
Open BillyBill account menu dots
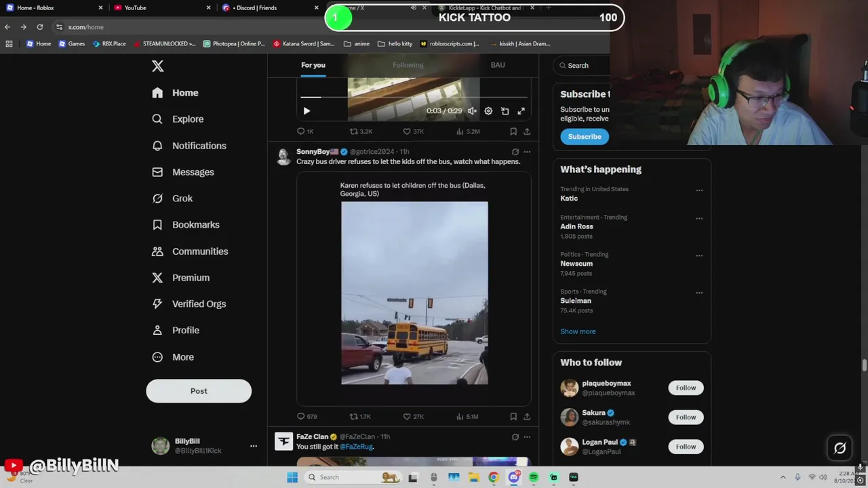[x=254, y=446]
